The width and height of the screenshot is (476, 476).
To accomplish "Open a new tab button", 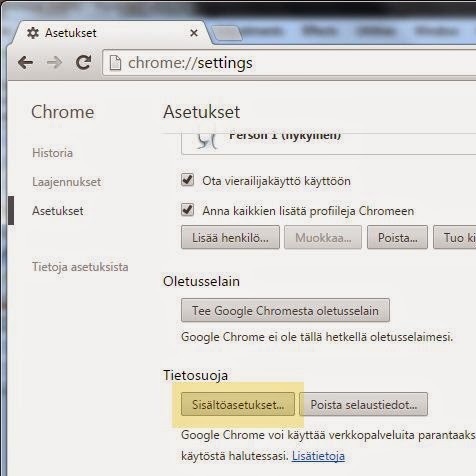I will (227, 33).
